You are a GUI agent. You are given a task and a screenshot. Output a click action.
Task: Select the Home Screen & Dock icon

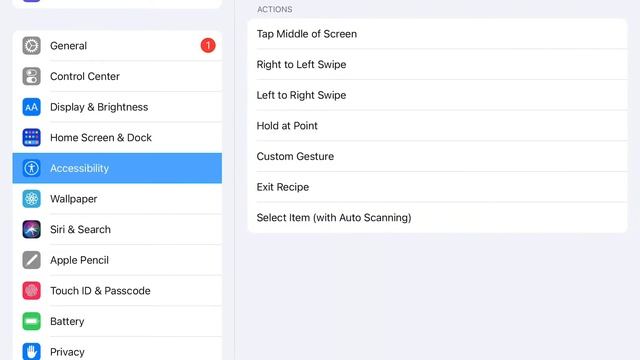point(31,138)
